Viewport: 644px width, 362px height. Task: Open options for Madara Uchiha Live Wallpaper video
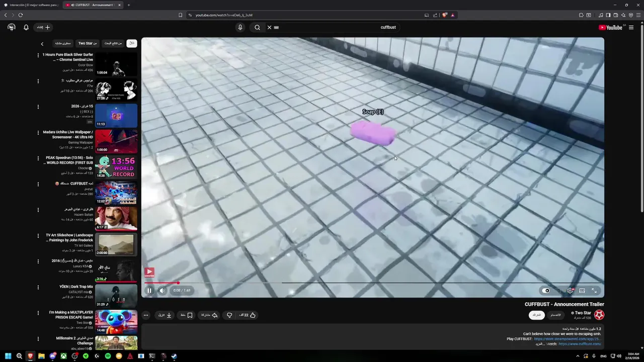tap(38, 133)
